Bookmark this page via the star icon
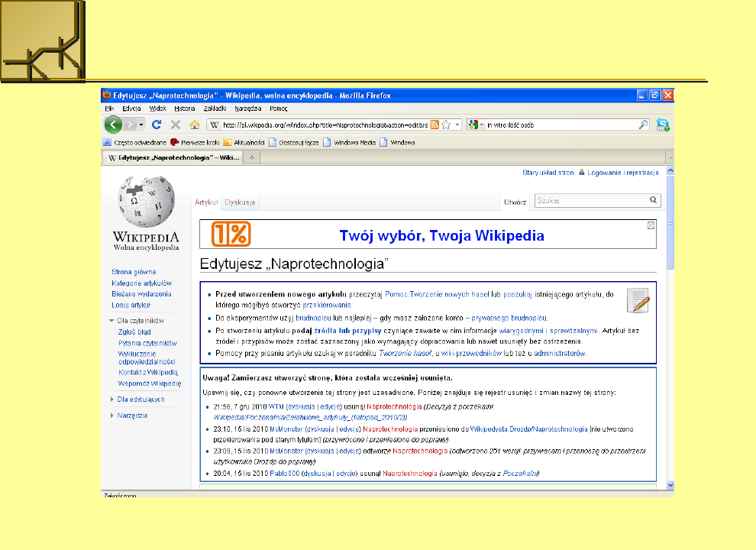The width and height of the screenshot is (756, 550). point(447,124)
